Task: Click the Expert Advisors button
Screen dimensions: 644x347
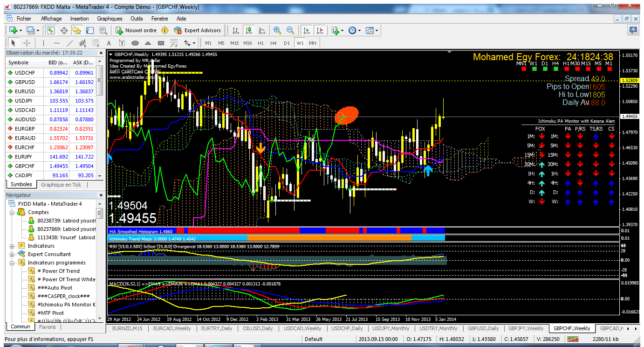Action: [x=197, y=30]
